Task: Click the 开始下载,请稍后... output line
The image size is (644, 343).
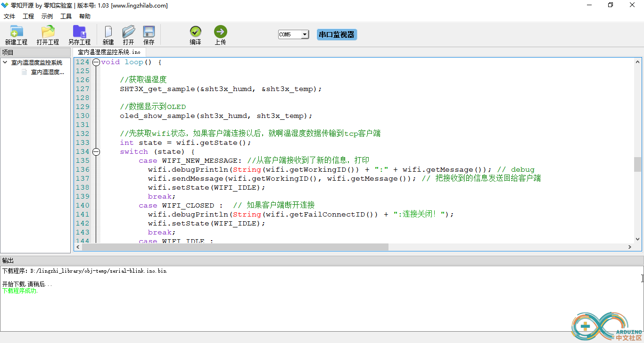Action: [27, 284]
